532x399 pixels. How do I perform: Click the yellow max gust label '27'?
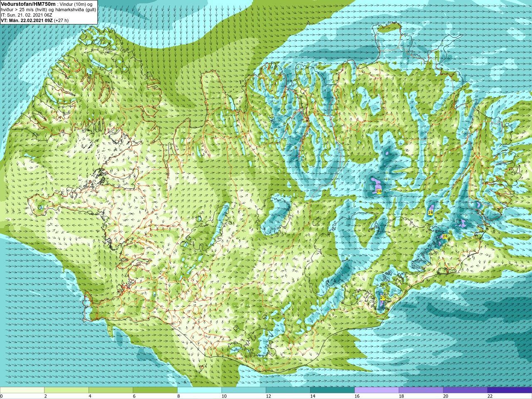[382, 298]
